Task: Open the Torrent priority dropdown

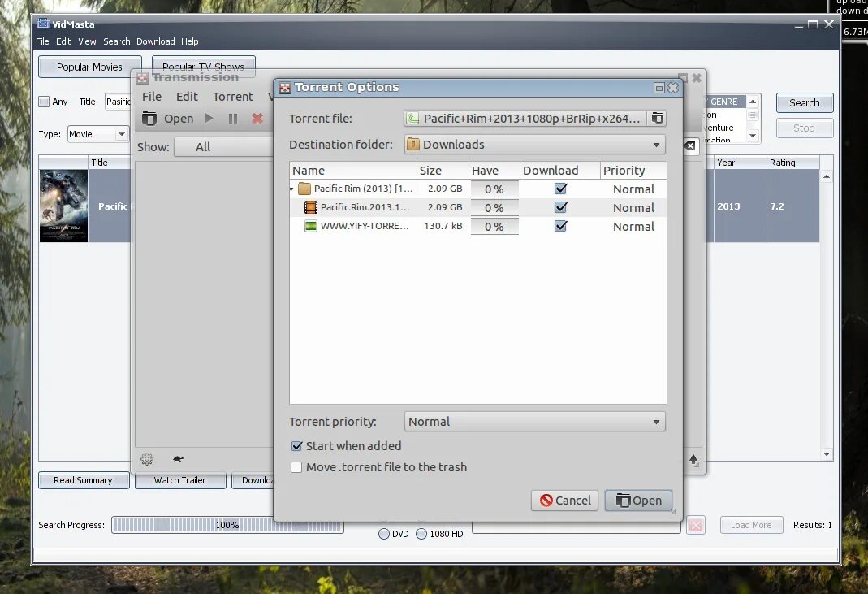Action: coord(535,422)
